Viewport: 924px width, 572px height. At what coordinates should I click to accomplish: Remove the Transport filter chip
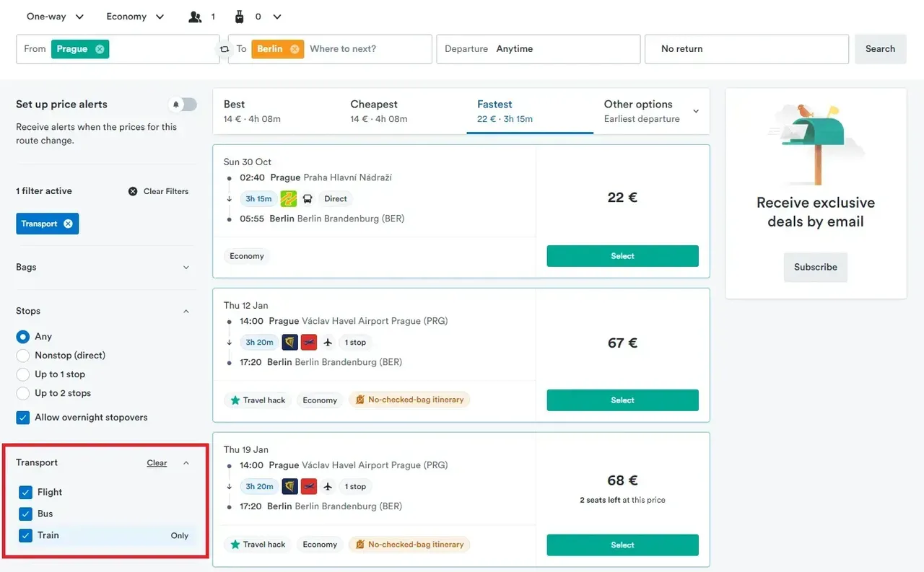68,224
